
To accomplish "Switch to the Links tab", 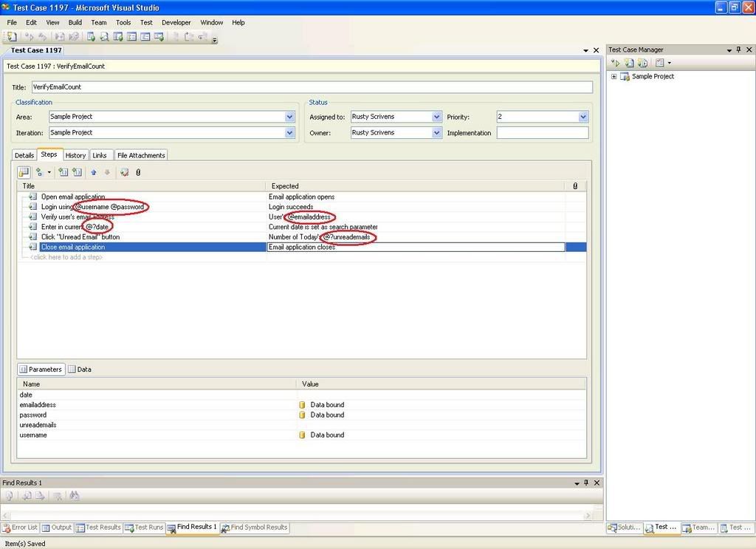I will click(100, 155).
